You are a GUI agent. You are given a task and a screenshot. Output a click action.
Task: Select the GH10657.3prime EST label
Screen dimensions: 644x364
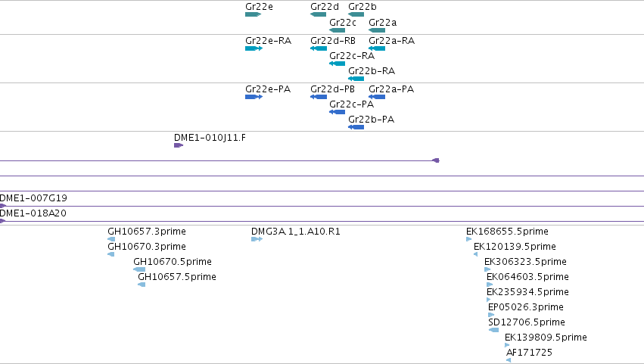[147, 232]
